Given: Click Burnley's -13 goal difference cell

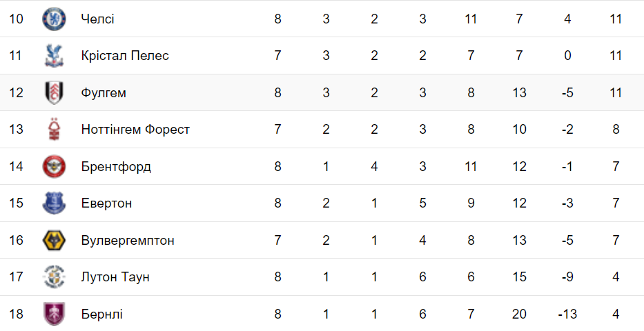Looking at the screenshot, I should coord(567,314).
